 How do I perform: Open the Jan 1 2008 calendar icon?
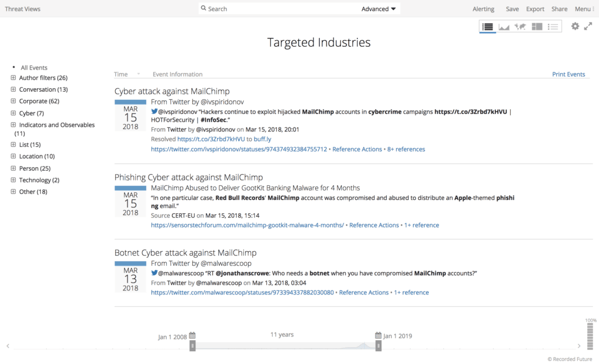[192, 335]
